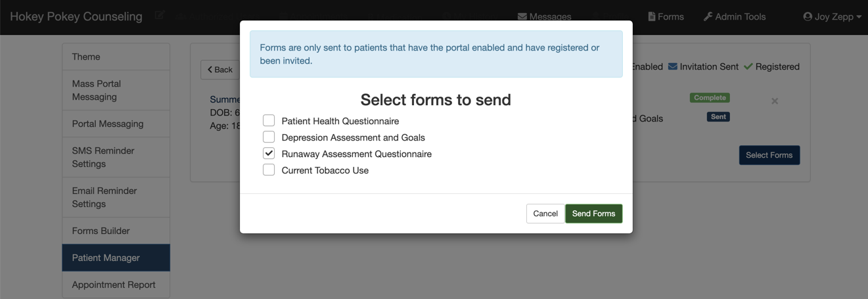Cancel the select forms dialog

click(545, 214)
